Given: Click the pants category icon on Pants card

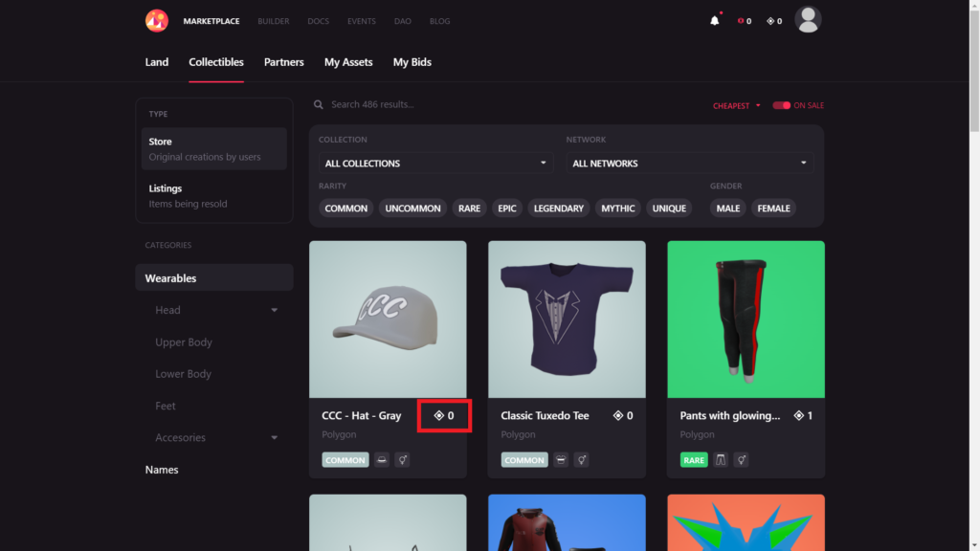Looking at the screenshot, I should (x=721, y=460).
